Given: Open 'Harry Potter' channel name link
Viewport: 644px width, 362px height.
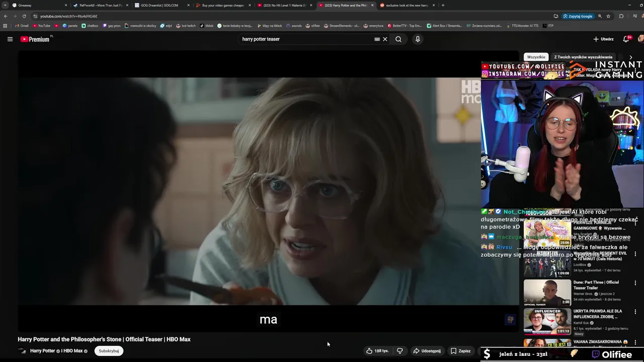Looking at the screenshot, I should [43, 351].
